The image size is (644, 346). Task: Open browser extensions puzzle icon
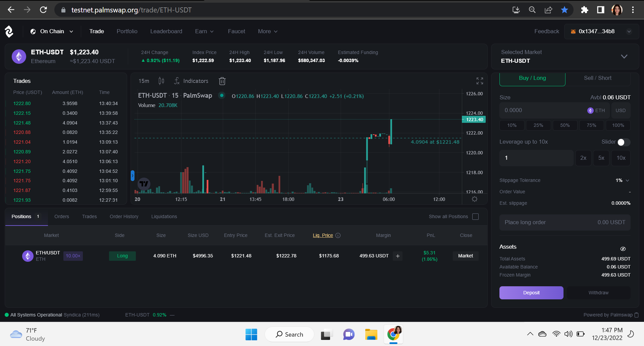pos(584,10)
